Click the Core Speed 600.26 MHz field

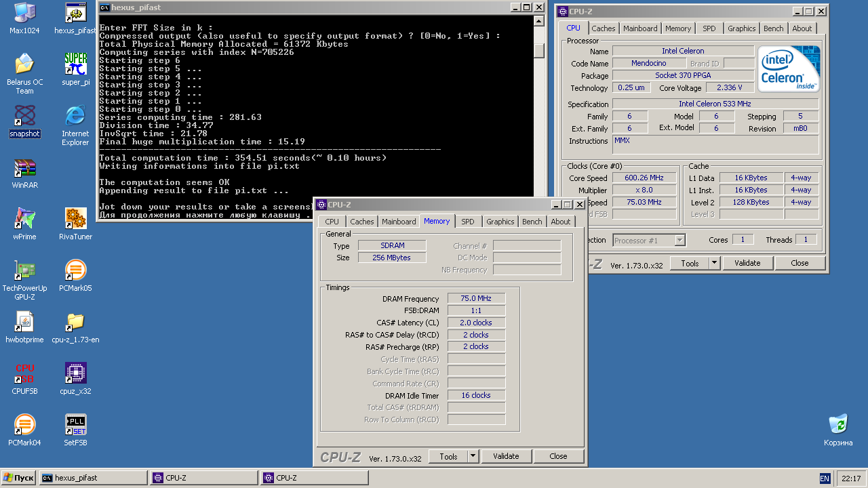click(x=645, y=178)
